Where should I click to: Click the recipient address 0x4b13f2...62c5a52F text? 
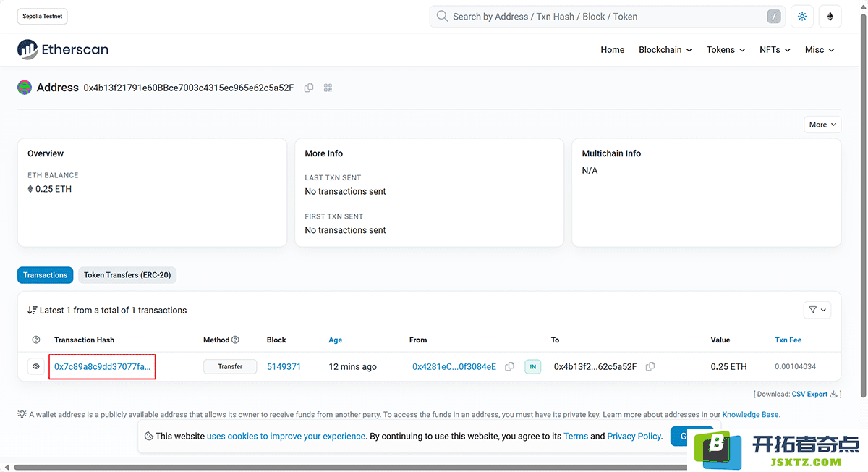(x=595, y=367)
